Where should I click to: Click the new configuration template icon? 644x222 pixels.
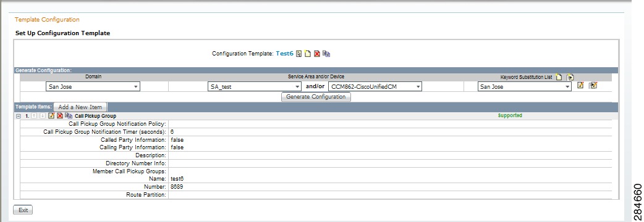(x=308, y=54)
